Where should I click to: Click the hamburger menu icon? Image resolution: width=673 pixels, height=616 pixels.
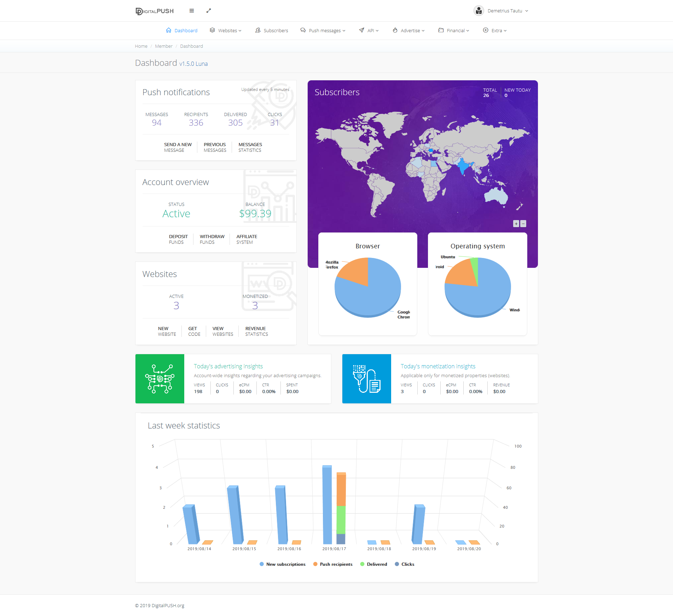[x=192, y=11]
